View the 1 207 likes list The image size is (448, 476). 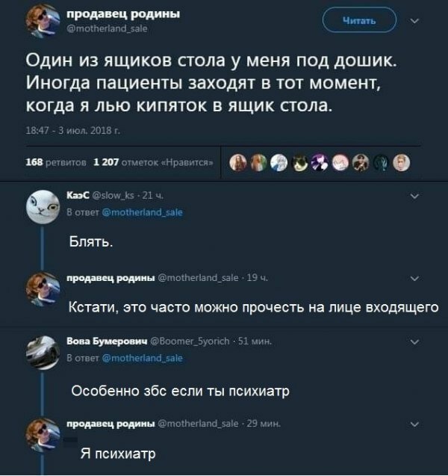[x=153, y=162]
